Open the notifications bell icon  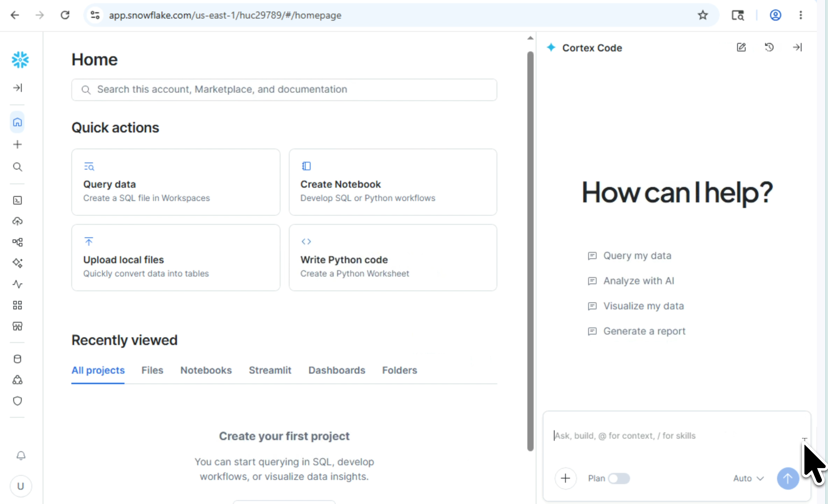point(21,456)
